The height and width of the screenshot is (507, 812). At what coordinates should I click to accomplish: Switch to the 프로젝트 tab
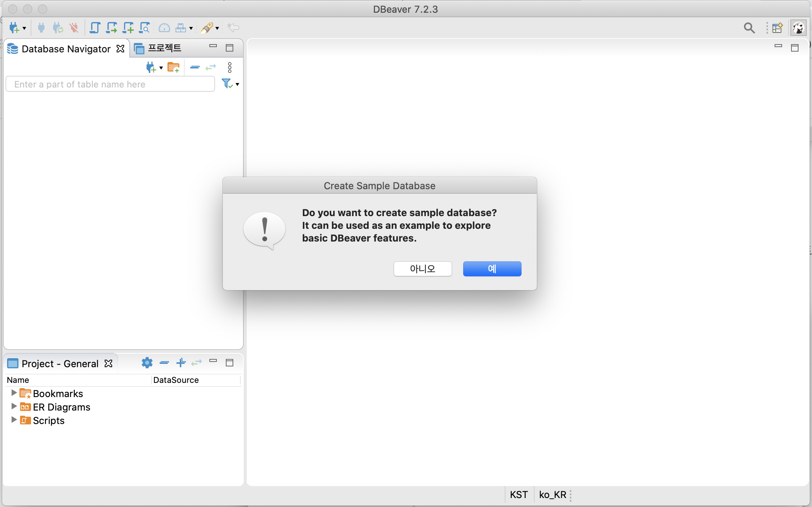[x=164, y=48]
